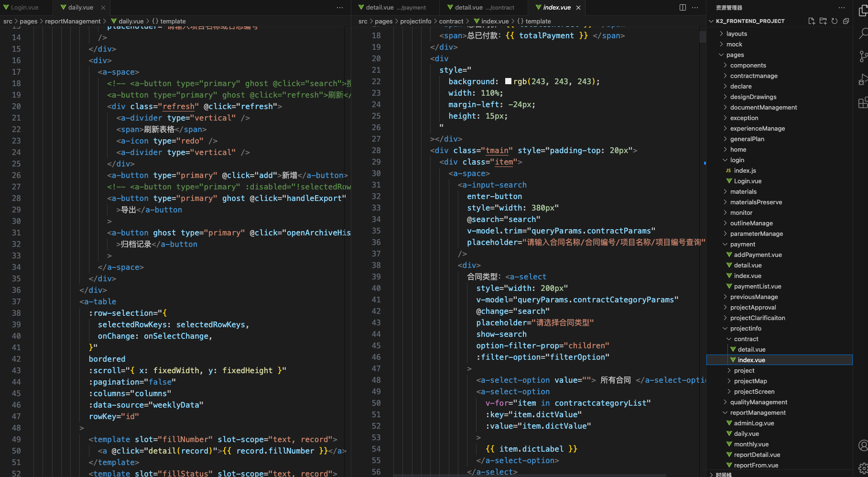
Task: Click the 'refresh' class name on line 20
Action: (x=179, y=106)
